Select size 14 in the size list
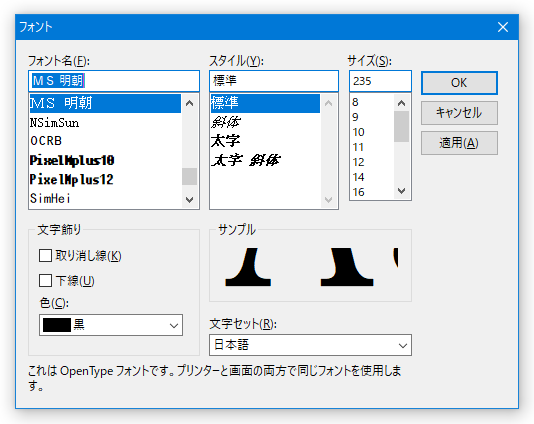This screenshot has width=534, height=424. 372,177
